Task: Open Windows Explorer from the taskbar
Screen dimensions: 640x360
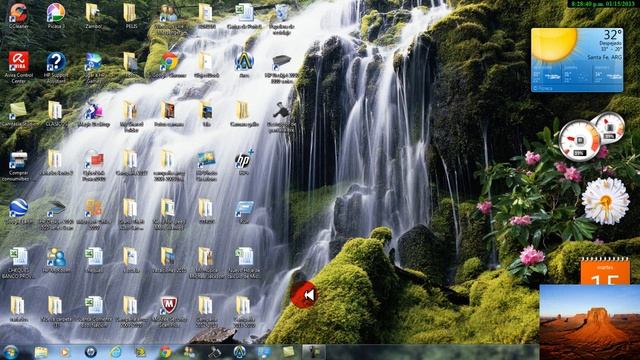Action: pyautogui.click(x=41, y=352)
